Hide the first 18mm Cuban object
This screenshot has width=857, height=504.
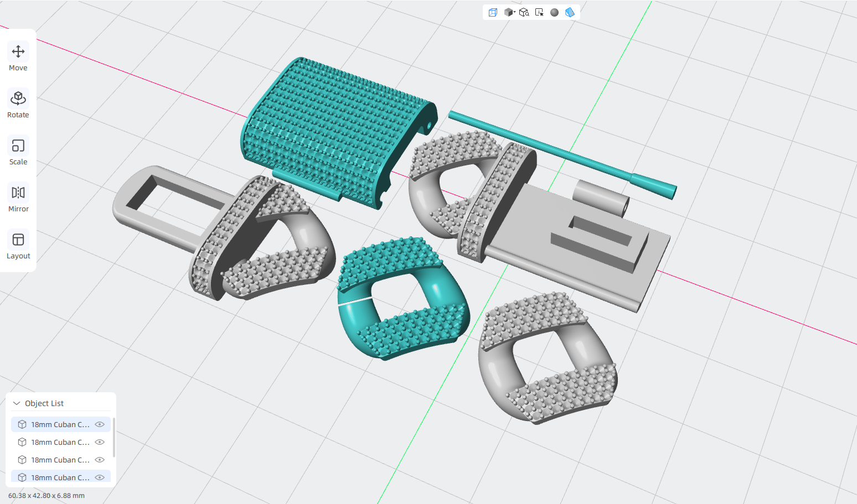click(x=100, y=424)
